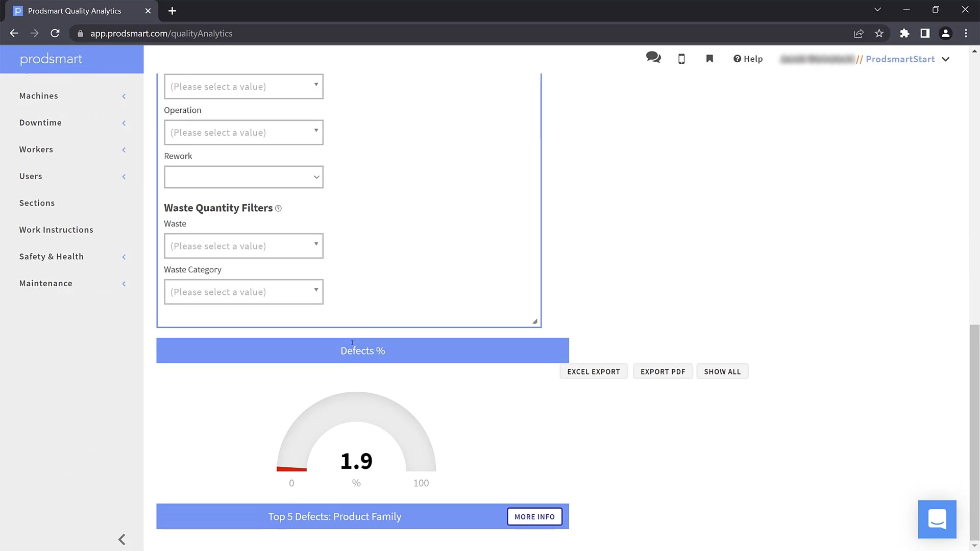
Task: Click the filter panel resize handle
Action: point(534,321)
